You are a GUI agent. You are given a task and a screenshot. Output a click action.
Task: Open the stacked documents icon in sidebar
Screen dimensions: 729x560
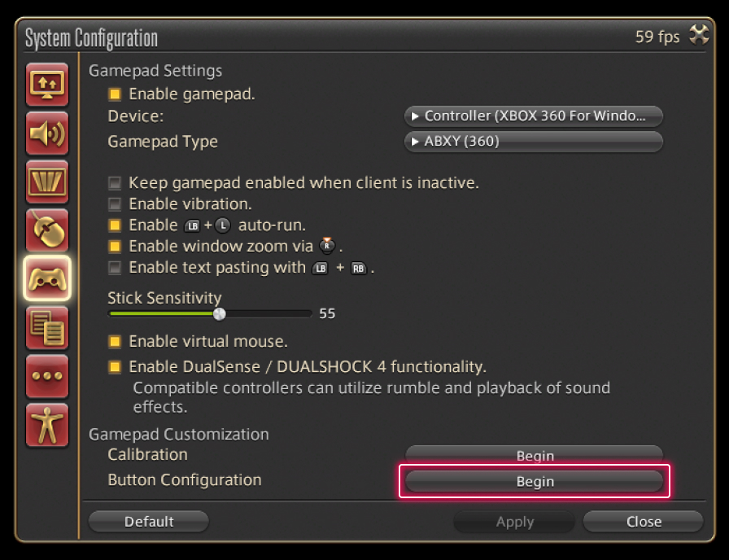47,327
